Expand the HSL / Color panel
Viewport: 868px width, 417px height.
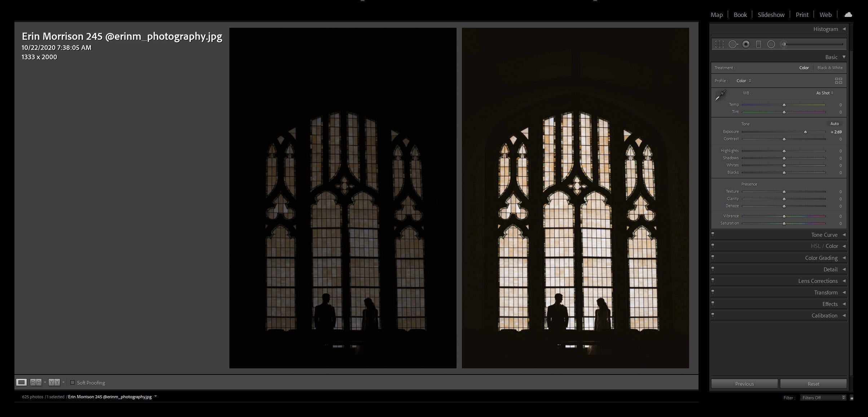(844, 246)
